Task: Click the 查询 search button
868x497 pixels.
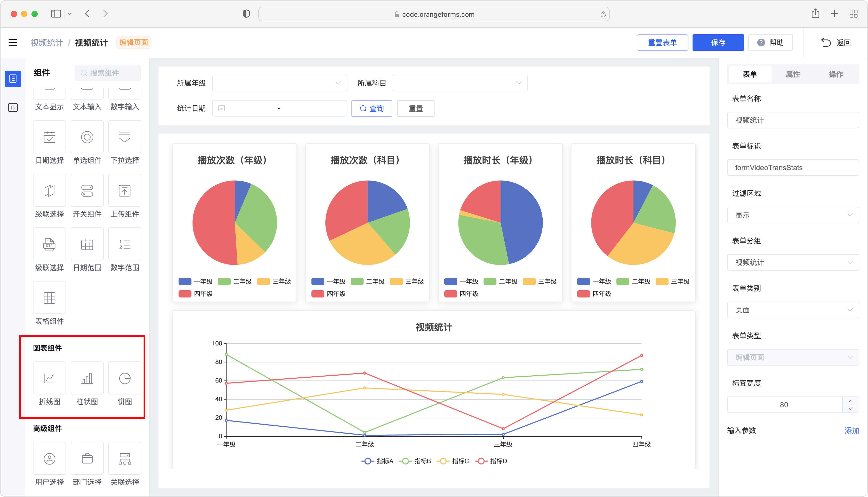Action: (x=372, y=109)
